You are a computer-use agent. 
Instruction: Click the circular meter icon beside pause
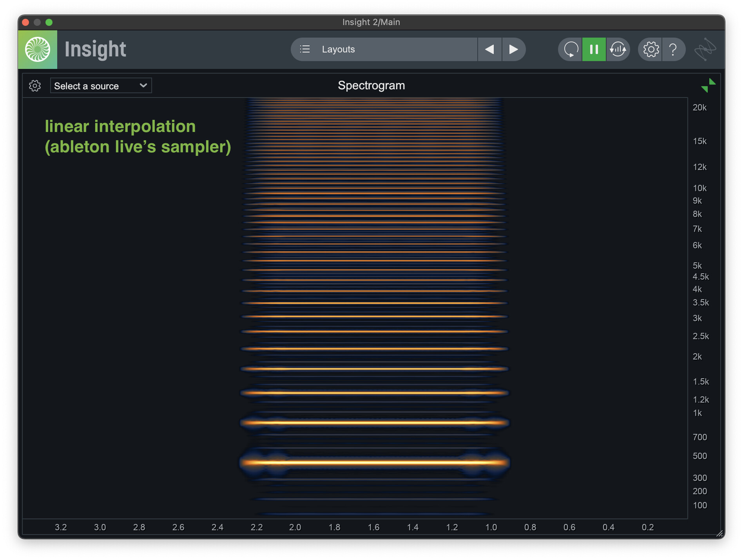pyautogui.click(x=618, y=49)
